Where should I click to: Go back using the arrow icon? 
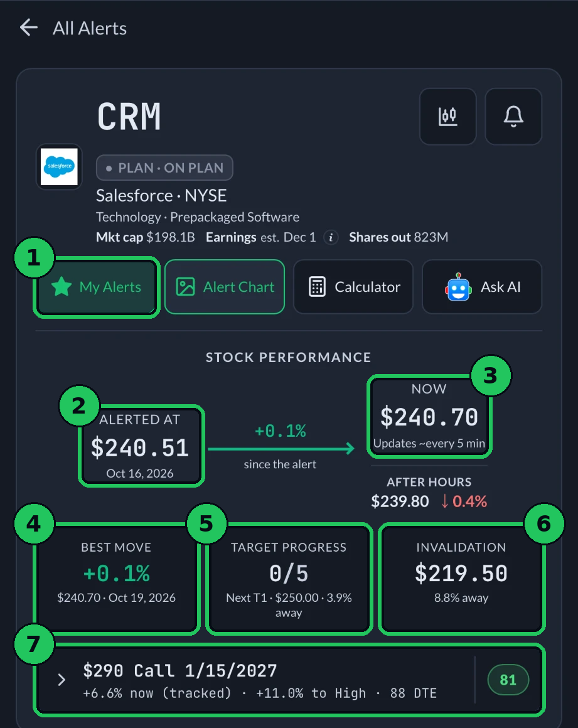coord(29,28)
